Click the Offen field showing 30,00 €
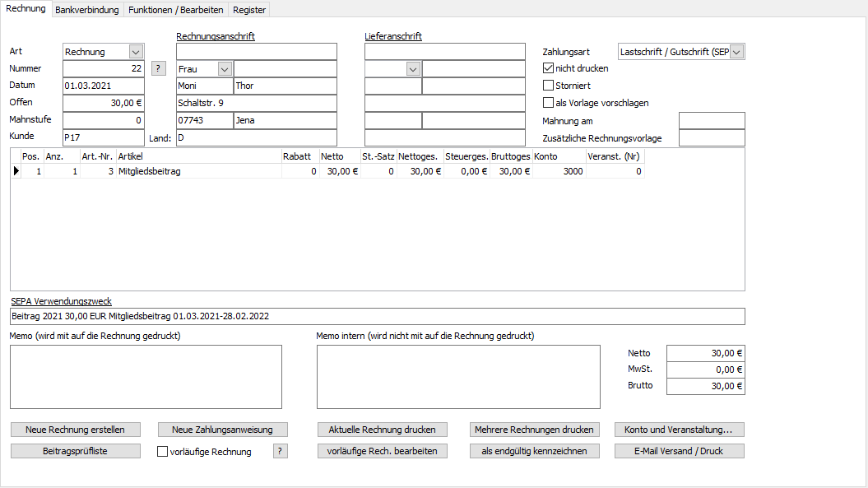Viewport: 868px width, 488px height. [x=104, y=103]
